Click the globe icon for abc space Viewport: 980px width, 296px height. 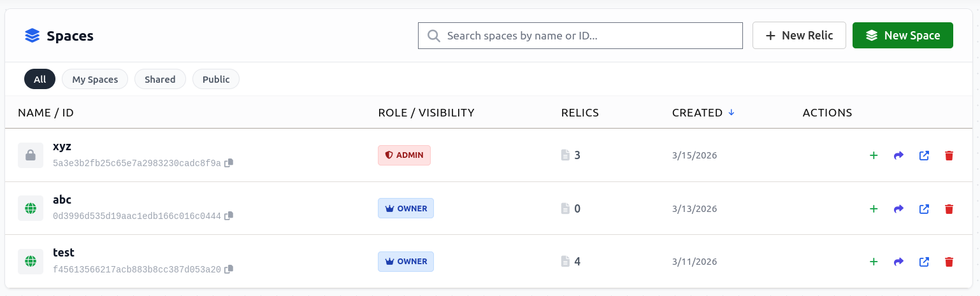point(30,208)
